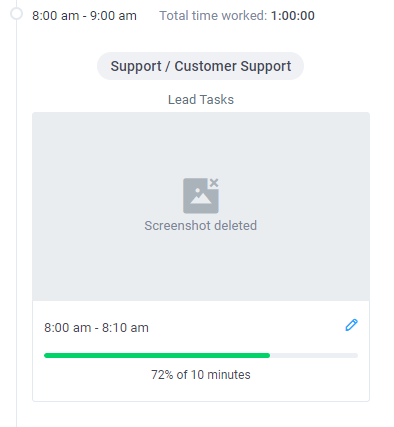Click Customer Support in the project pill
The image size is (394, 427).
coord(233,66)
